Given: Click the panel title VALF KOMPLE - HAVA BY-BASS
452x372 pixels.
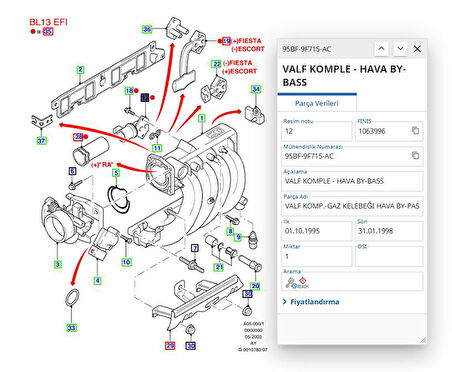Looking at the screenshot, I should (x=344, y=76).
